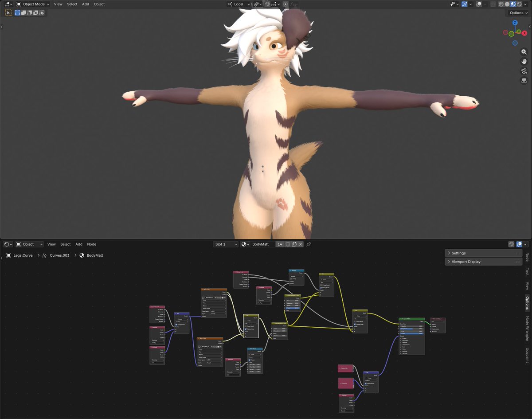The width and height of the screenshot is (532, 419).
Task: Open the 3D viewport editor type menu
Action: [8, 4]
